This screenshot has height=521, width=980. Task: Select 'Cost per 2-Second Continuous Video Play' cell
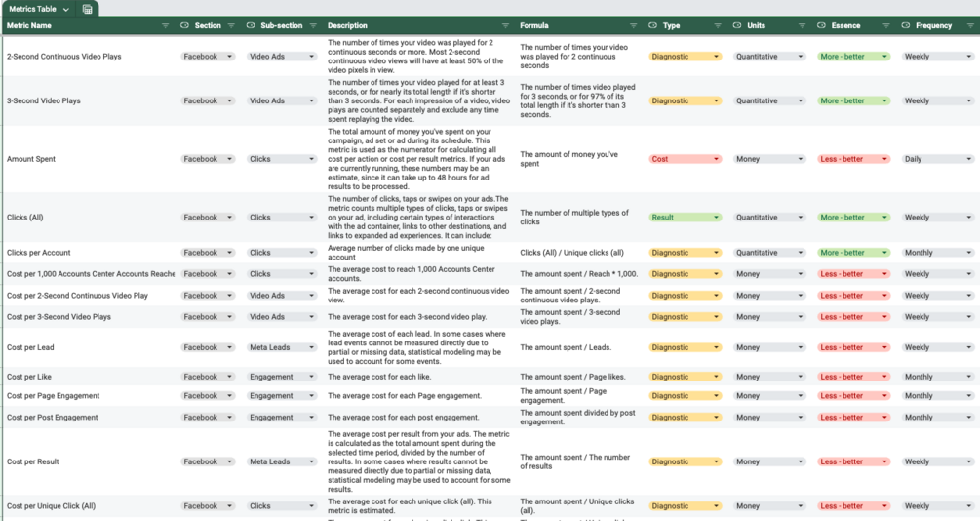pyautogui.click(x=90, y=296)
